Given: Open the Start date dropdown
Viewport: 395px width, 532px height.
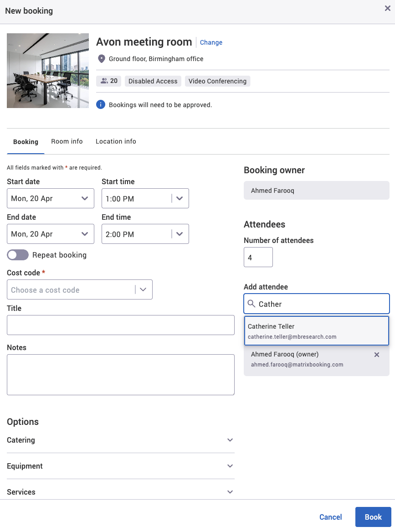Looking at the screenshot, I should (51, 198).
